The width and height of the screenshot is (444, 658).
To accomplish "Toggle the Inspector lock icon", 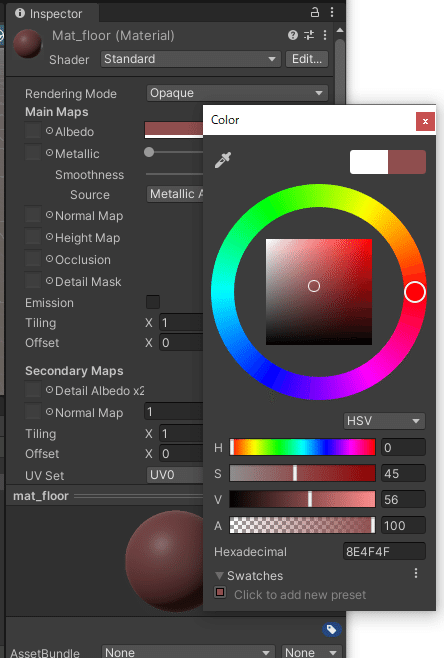I will (315, 12).
